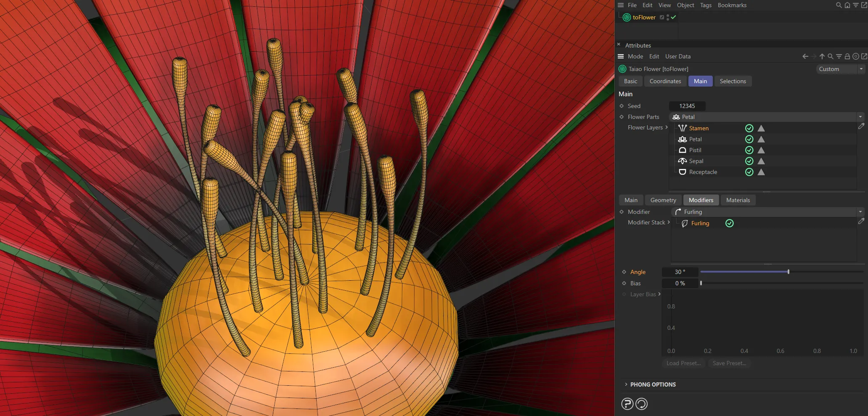
Task: Select the Receptacle cup icon
Action: click(x=682, y=172)
